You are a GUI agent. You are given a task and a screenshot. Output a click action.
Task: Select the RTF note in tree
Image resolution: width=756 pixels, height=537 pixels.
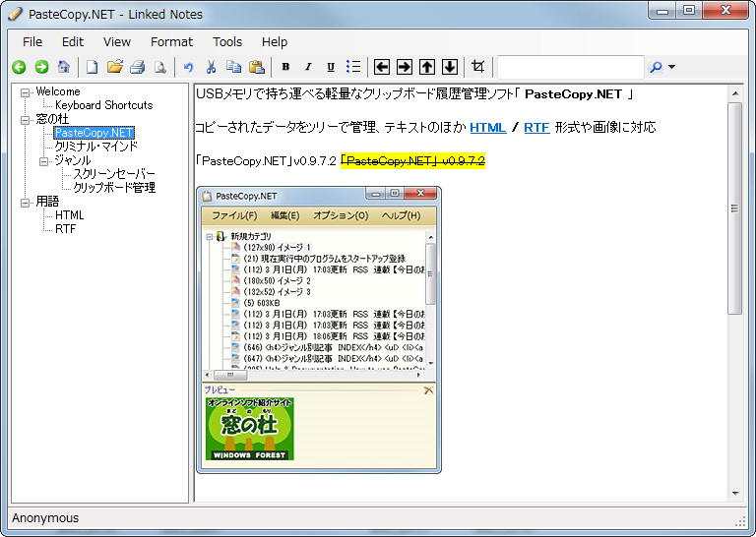click(66, 229)
